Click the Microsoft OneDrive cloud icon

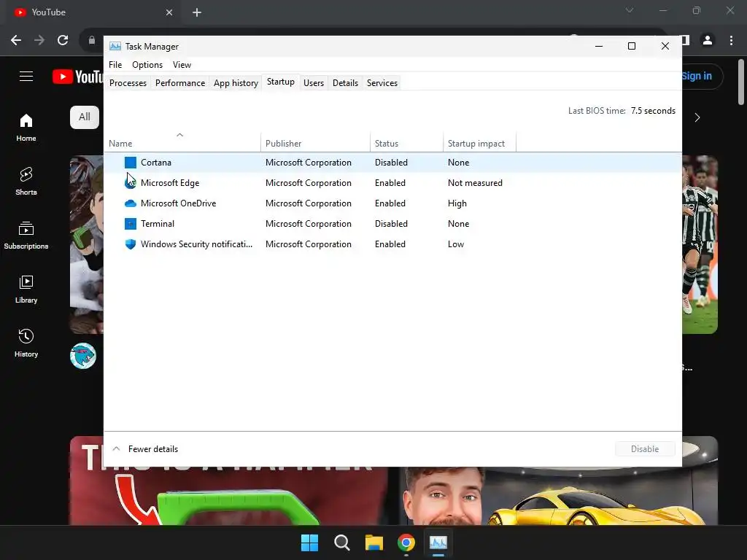pyautogui.click(x=130, y=203)
